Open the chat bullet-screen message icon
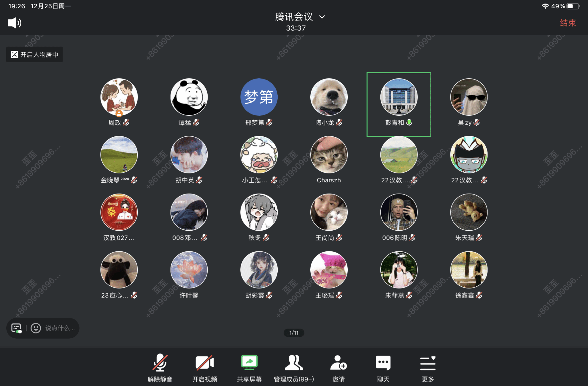588x386 pixels. click(16, 328)
